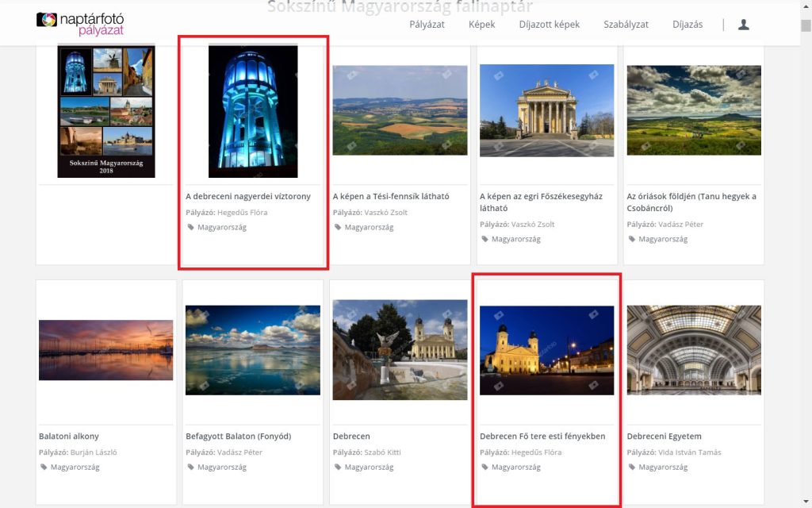Open the Sokszínű Magyarország 2018 calendar cover
Image resolution: width=812 pixels, height=508 pixels.
106,111
